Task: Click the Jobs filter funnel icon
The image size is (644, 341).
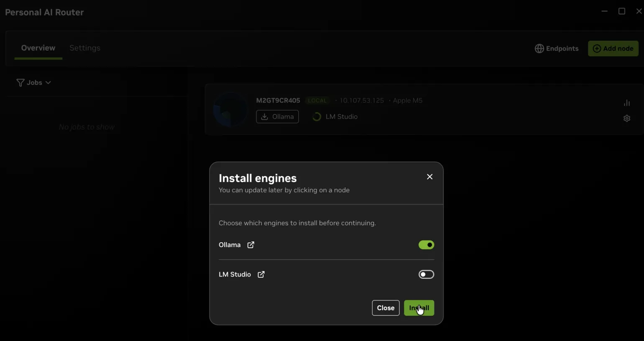Action: pyautogui.click(x=20, y=83)
